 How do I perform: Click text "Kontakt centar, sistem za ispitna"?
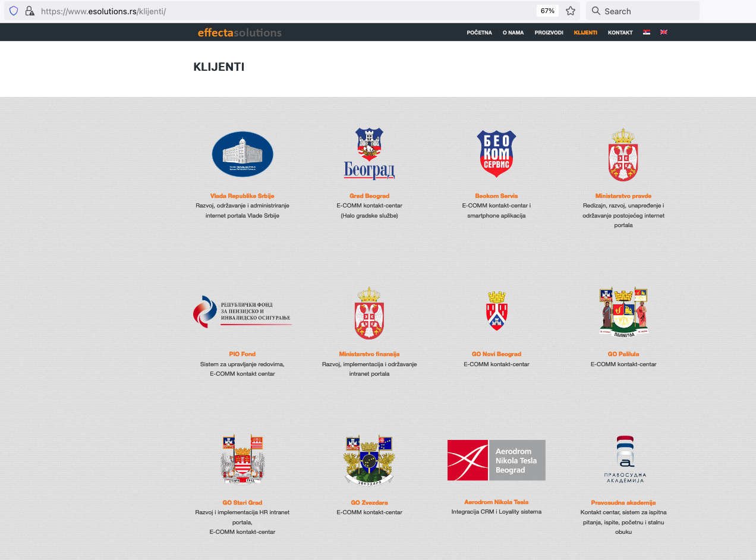click(623, 512)
